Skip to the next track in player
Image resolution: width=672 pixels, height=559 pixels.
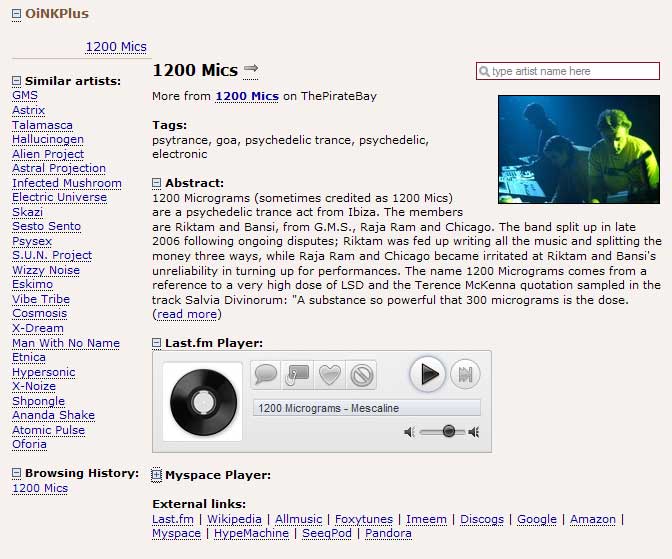pos(465,374)
